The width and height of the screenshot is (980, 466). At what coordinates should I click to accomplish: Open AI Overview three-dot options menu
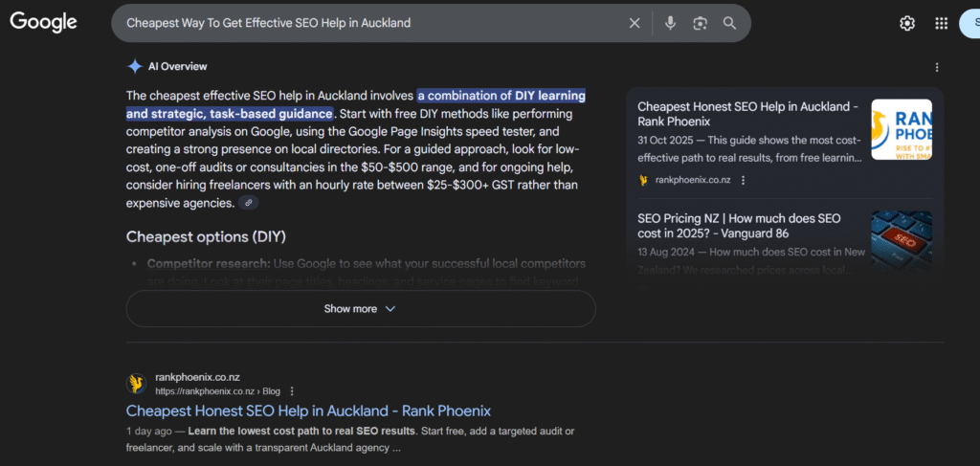click(937, 67)
